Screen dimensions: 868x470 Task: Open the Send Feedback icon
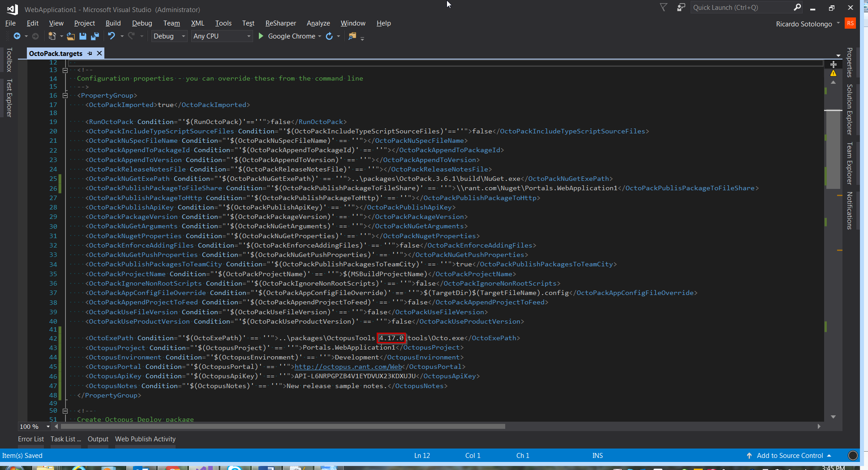681,7
